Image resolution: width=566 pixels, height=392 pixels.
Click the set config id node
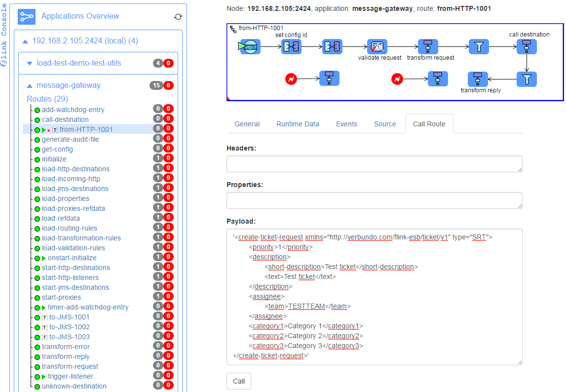pos(291,47)
